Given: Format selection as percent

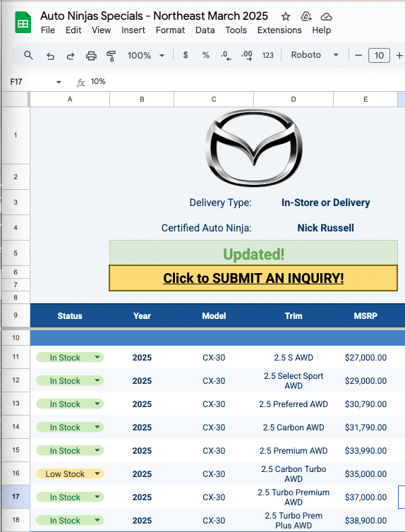Looking at the screenshot, I should tap(205, 55).
